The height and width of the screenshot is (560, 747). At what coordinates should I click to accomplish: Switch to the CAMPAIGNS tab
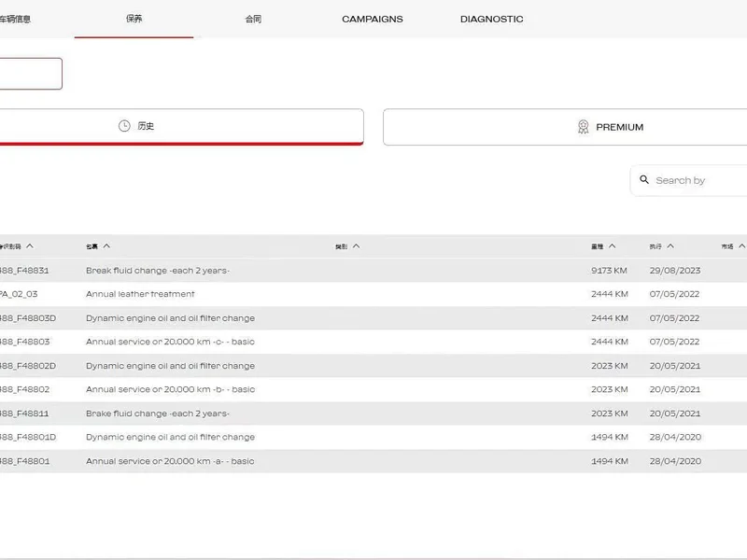pyautogui.click(x=372, y=19)
